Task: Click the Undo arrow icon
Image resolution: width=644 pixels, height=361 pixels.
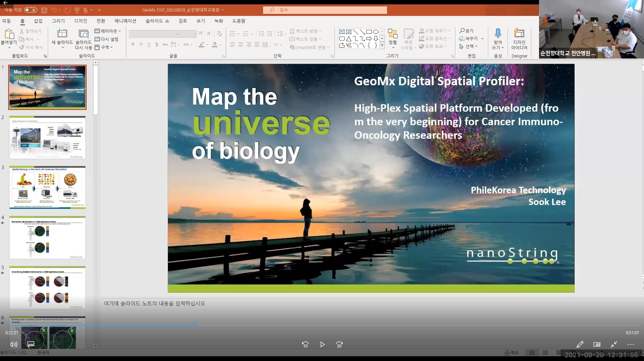Action: click(54, 10)
